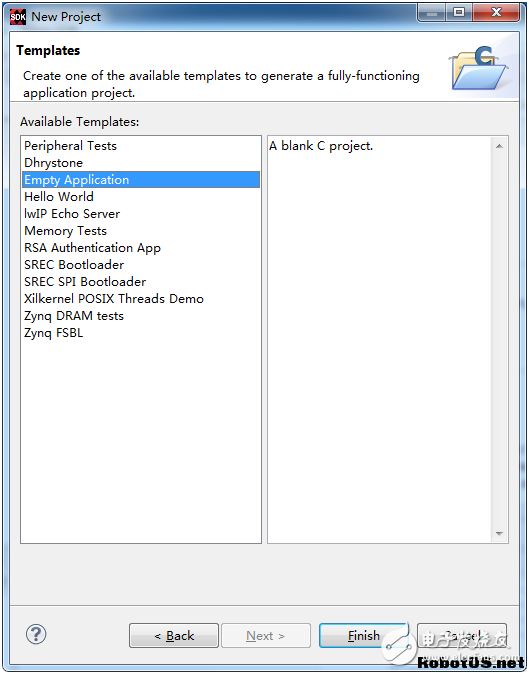Click the Finish button

point(364,635)
